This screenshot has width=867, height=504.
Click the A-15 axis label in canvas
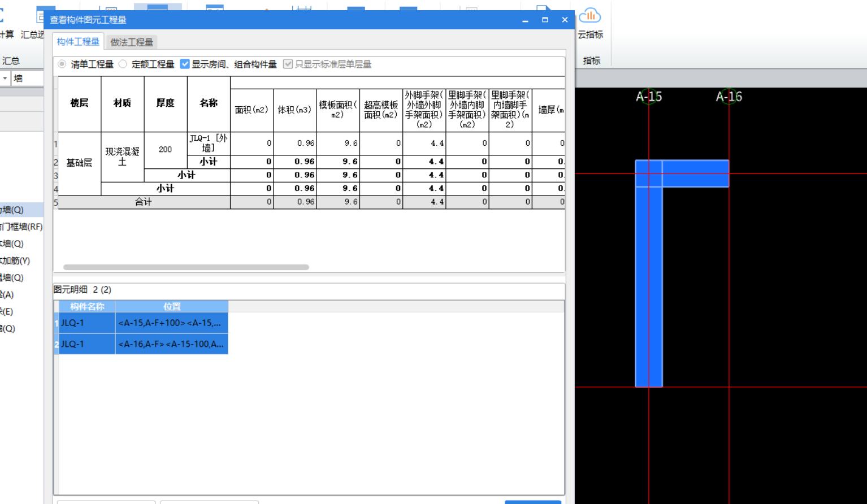[x=649, y=97]
